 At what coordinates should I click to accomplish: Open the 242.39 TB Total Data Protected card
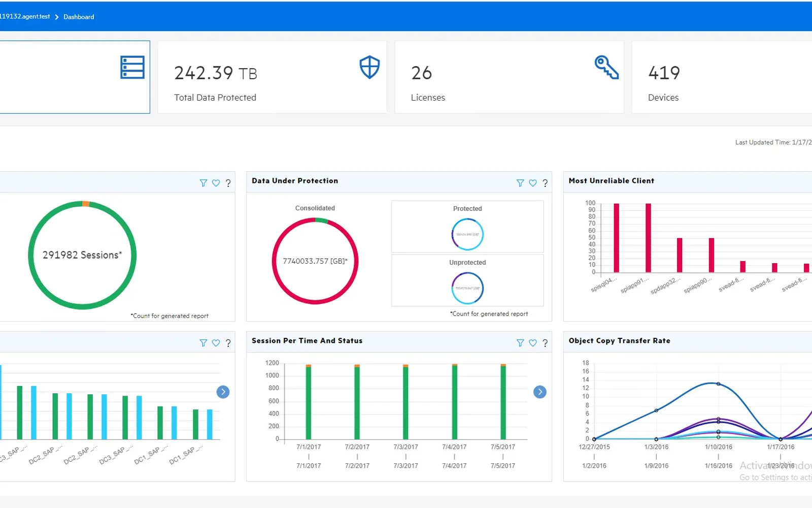tap(272, 77)
